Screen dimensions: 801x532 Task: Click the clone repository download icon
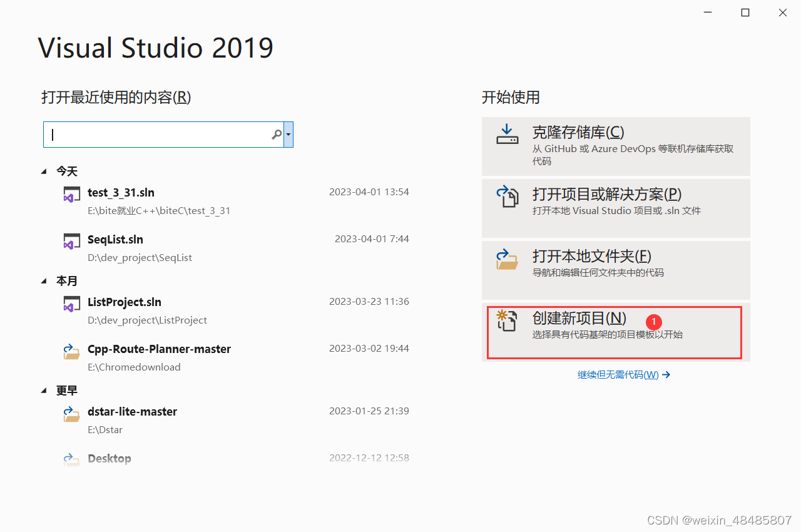(x=508, y=133)
